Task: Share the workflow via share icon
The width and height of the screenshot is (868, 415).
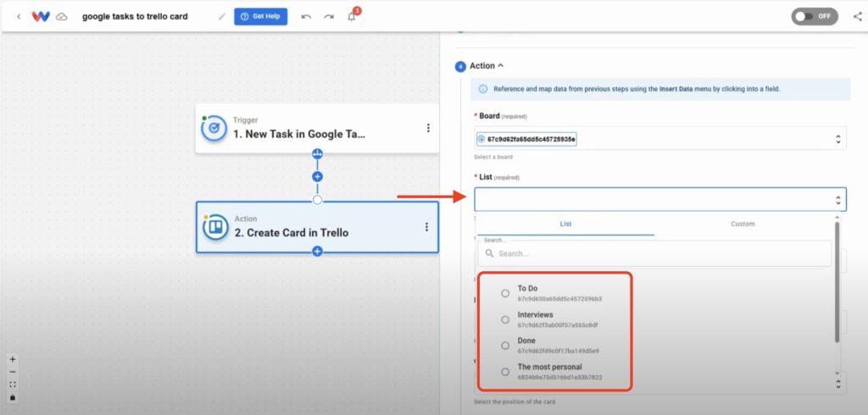Action: pyautogui.click(x=858, y=17)
